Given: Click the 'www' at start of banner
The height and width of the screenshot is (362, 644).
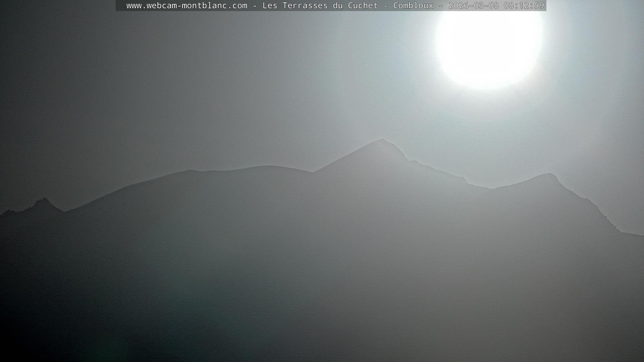Looking at the screenshot, I should click(x=134, y=6).
